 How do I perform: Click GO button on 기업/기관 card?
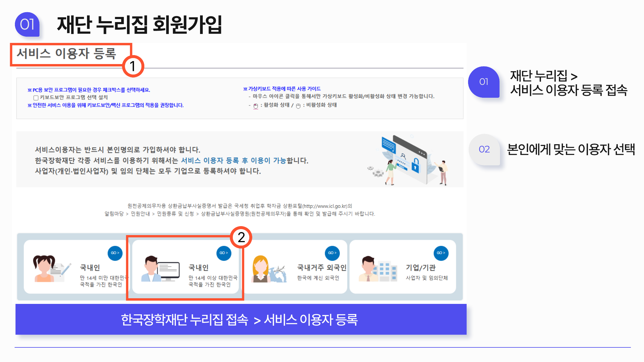coord(441,253)
